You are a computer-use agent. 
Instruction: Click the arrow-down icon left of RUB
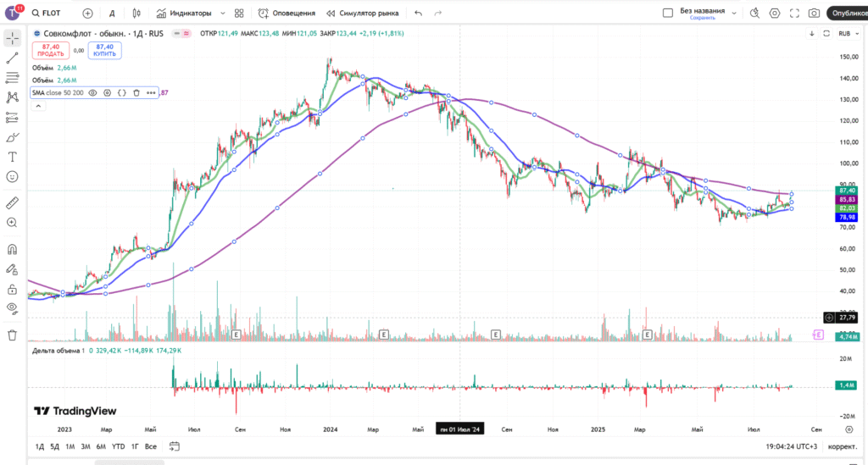tap(811, 34)
